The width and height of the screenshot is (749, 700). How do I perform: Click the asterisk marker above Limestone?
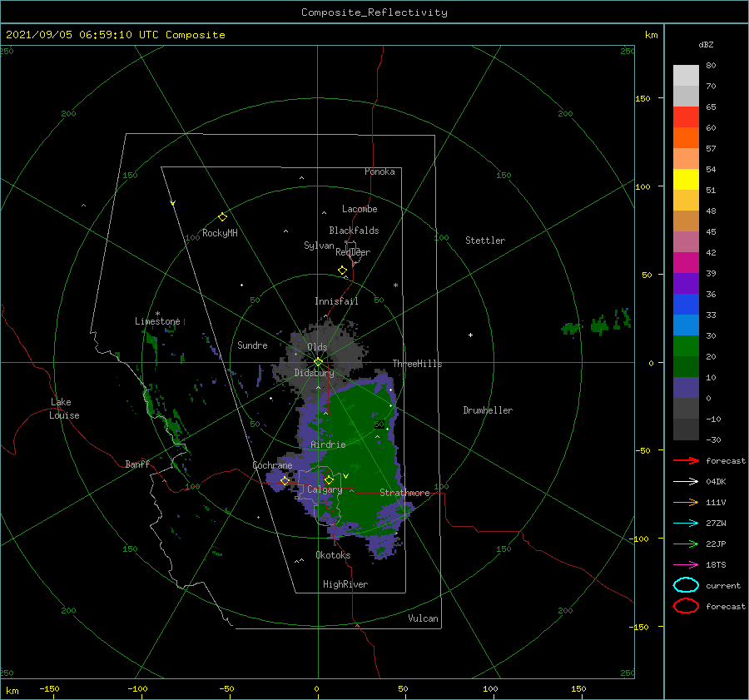coord(157,314)
